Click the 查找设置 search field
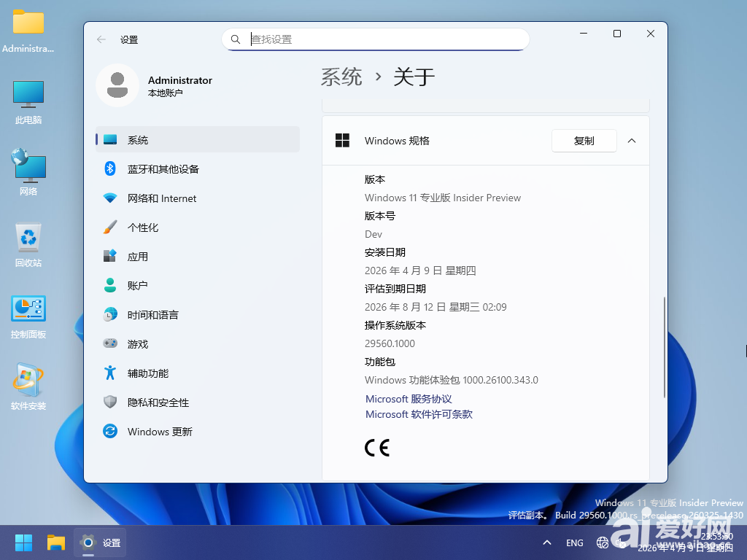Image resolution: width=747 pixels, height=560 pixels. [376, 39]
